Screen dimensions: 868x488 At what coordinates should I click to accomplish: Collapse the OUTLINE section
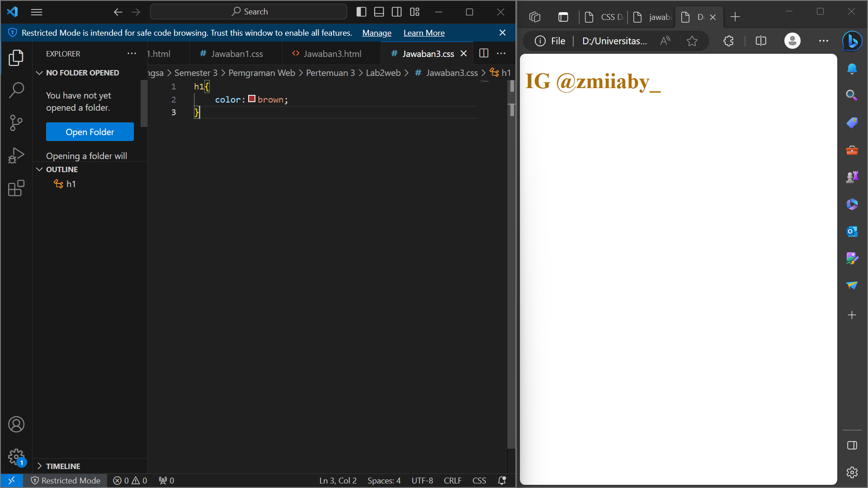tap(39, 169)
